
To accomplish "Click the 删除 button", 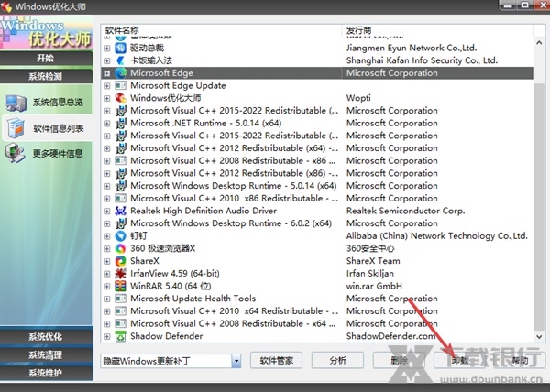I will coord(399,360).
